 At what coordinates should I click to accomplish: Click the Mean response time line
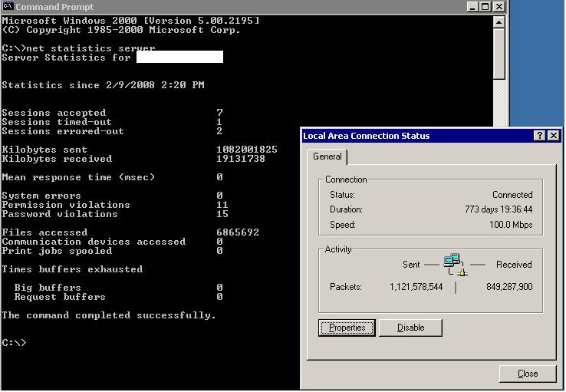point(112,177)
